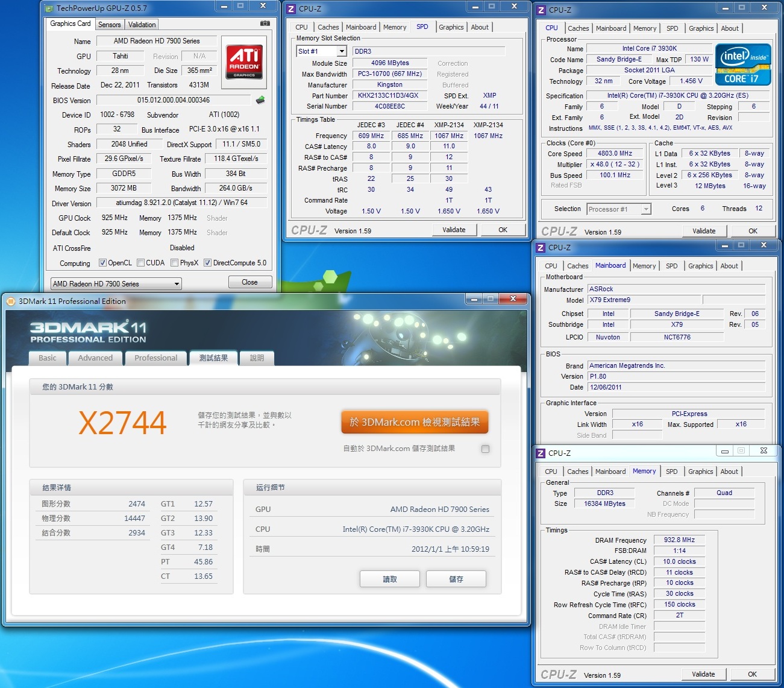
Task: Enable the PhysX checkbox
Action: coord(174,263)
